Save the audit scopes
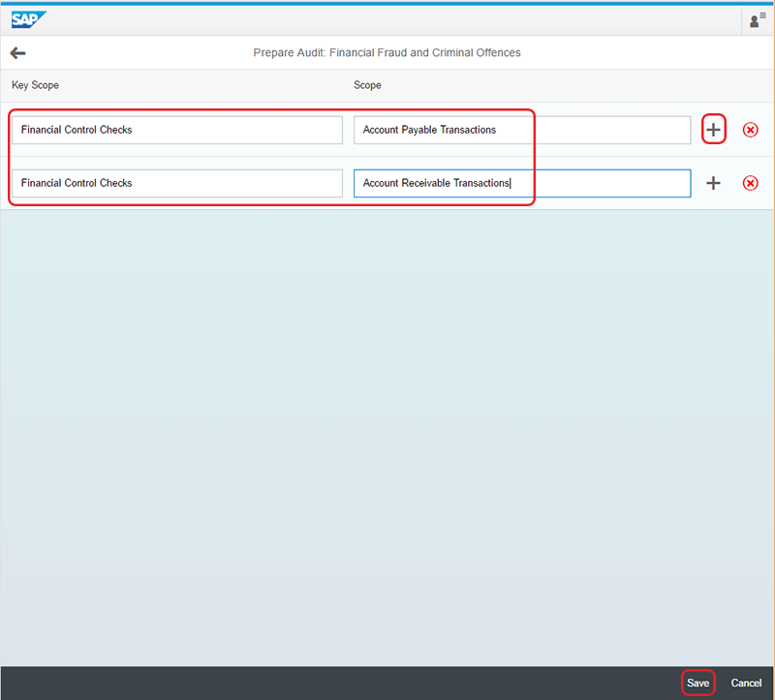 (x=697, y=683)
